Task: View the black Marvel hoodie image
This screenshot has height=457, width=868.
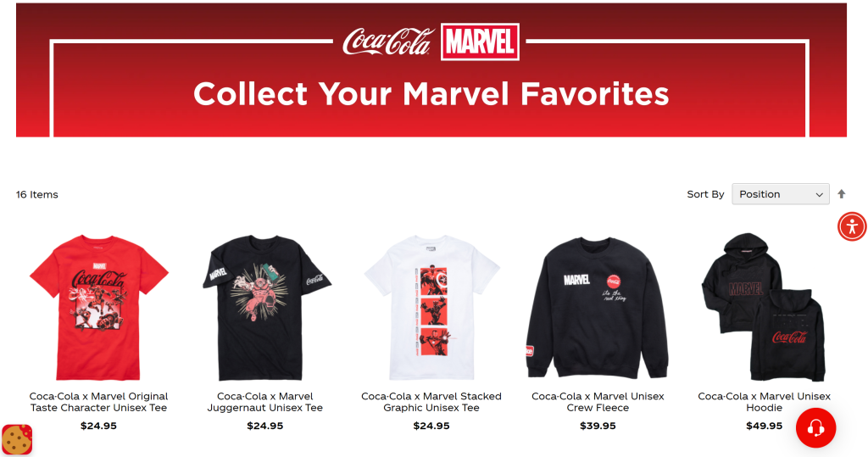Action: [764, 307]
